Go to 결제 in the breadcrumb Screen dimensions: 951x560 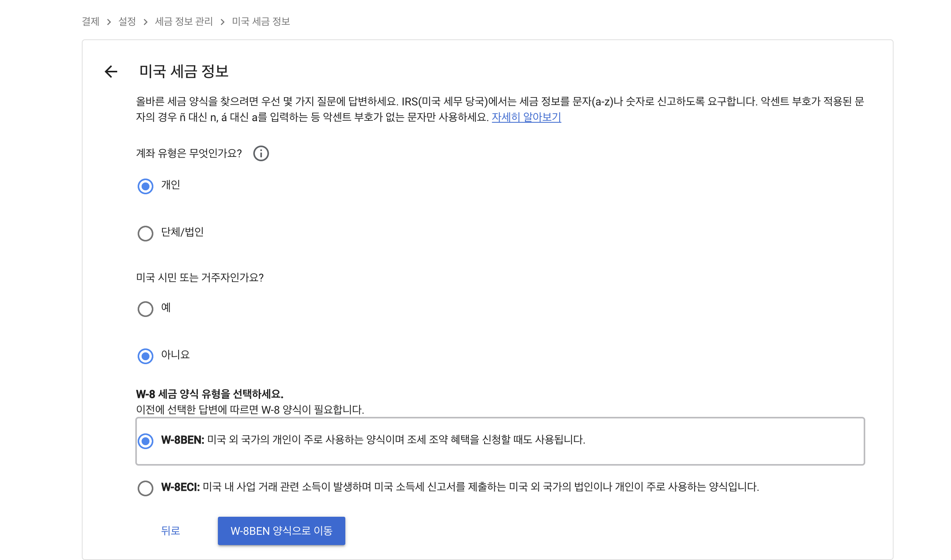tap(90, 21)
